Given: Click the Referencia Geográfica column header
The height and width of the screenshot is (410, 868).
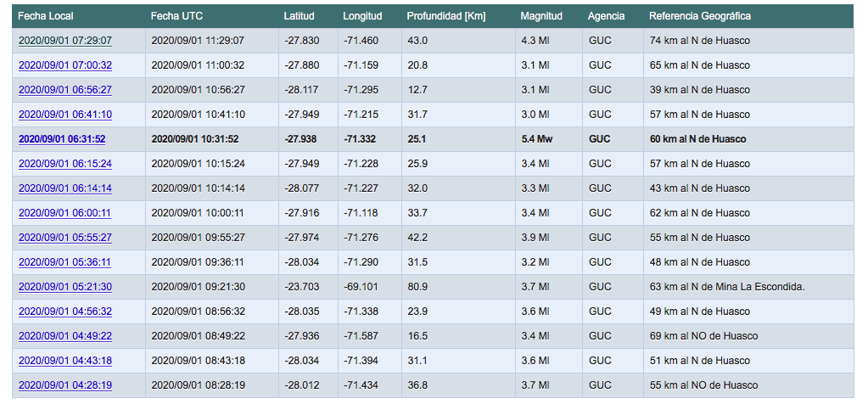Looking at the screenshot, I should [699, 16].
